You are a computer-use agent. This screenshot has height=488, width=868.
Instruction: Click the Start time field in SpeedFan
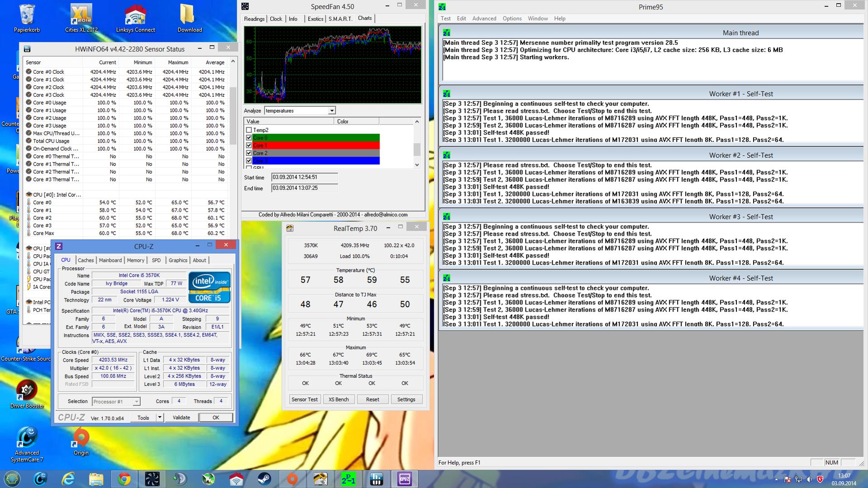[x=304, y=177]
